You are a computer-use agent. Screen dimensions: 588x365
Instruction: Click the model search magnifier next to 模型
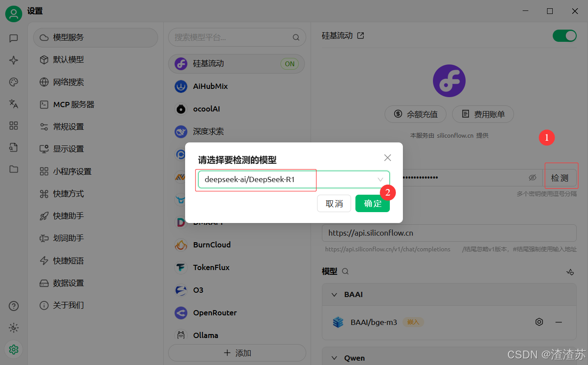[345, 271]
